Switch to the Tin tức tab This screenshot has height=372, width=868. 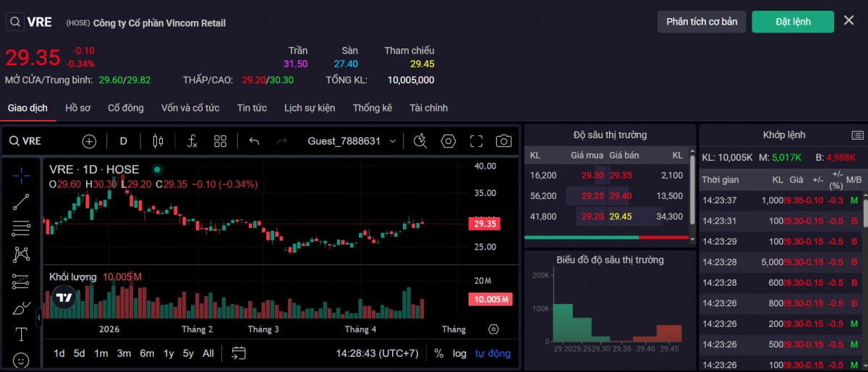click(x=252, y=108)
